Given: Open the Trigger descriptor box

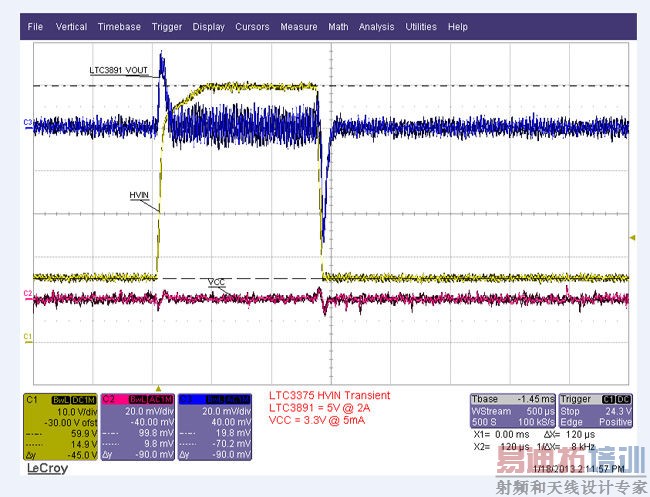Looking at the screenshot, I should click(x=595, y=411).
